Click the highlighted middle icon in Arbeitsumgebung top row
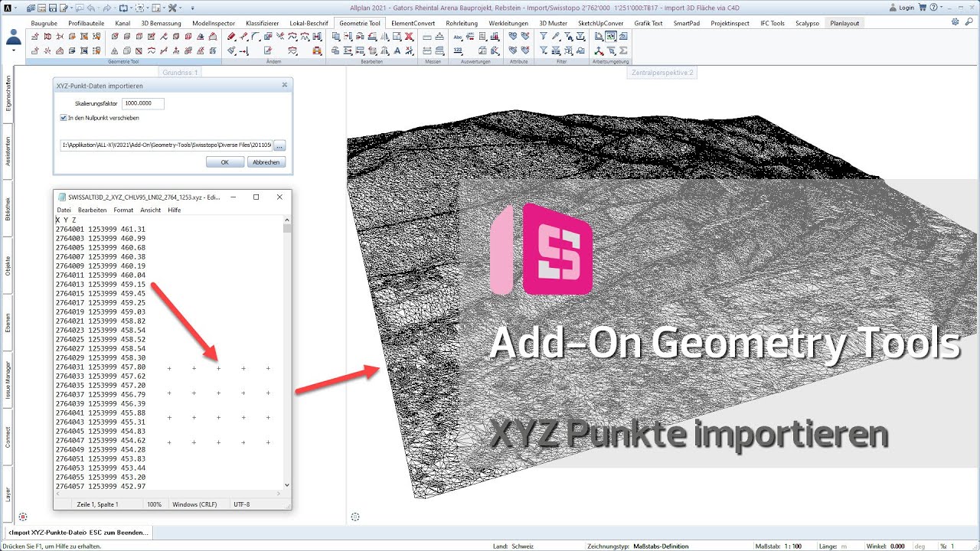980x551 pixels. click(x=611, y=36)
